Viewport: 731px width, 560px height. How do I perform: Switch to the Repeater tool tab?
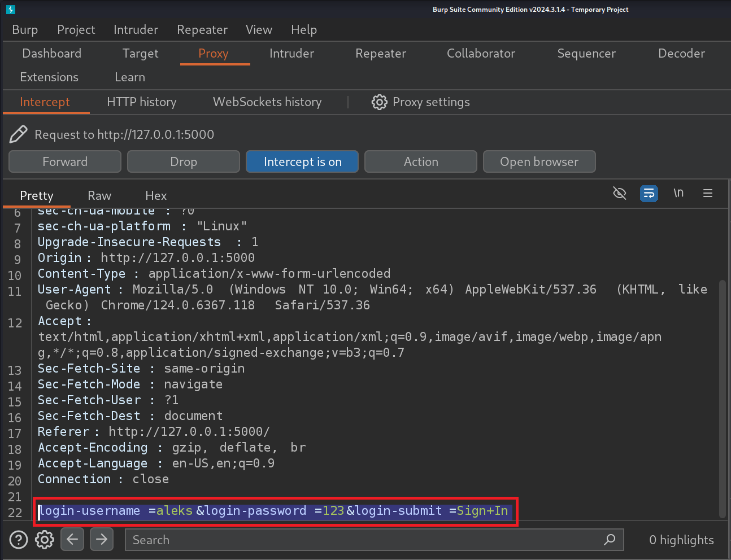point(381,53)
